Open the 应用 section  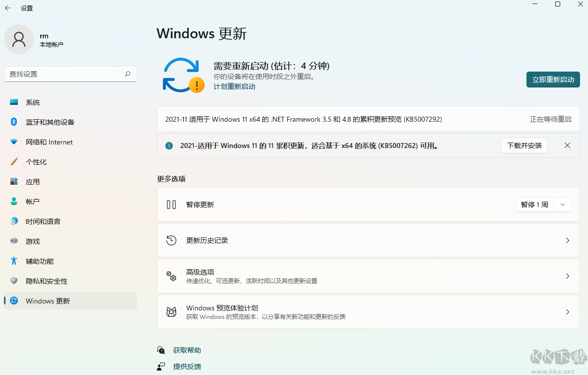(x=33, y=181)
